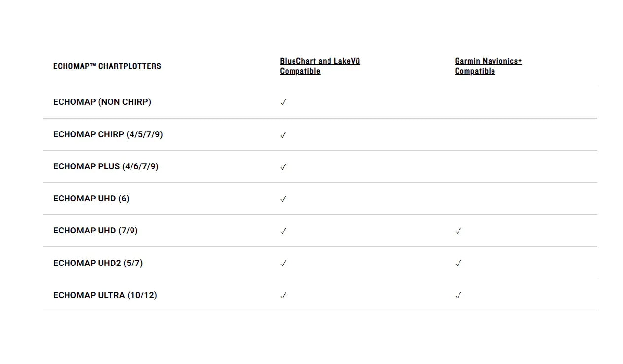The image size is (623, 364).
Task: Click the BlueChart checkmark for ECHOMAP UHD2 (5/7)
Action: (283, 264)
